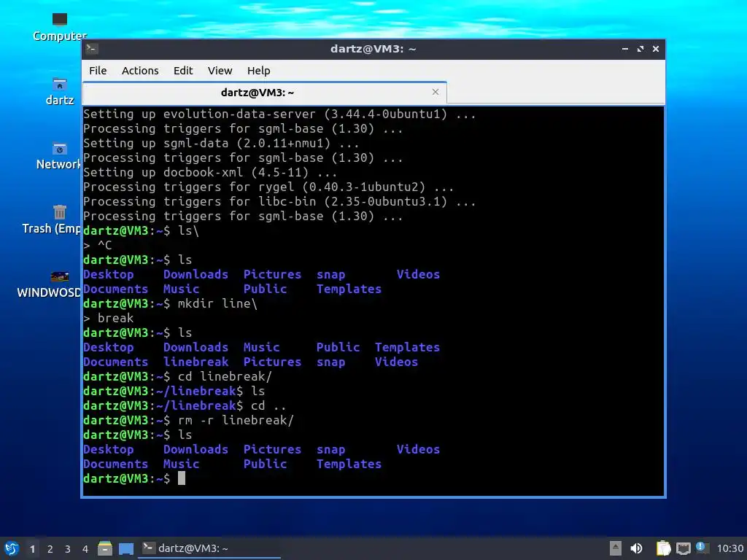Click the terminal icon in title bar
Screen dimensions: 747x560
coord(92,49)
